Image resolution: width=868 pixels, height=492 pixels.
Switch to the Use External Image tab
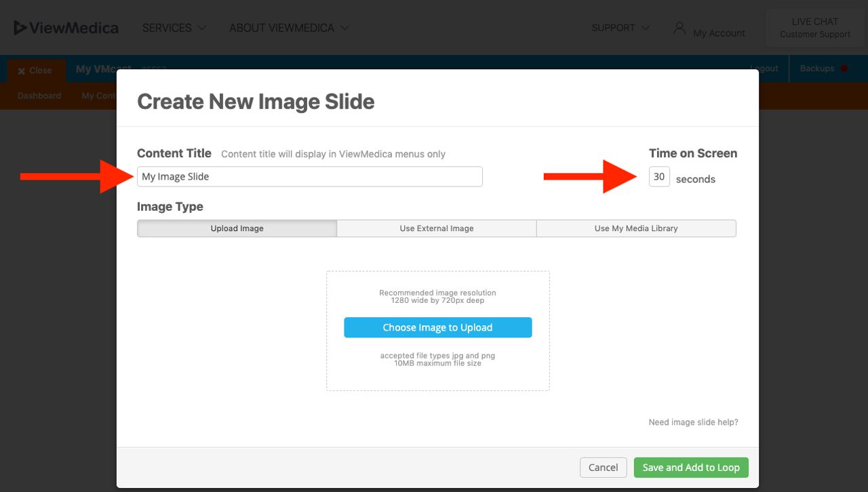click(436, 228)
